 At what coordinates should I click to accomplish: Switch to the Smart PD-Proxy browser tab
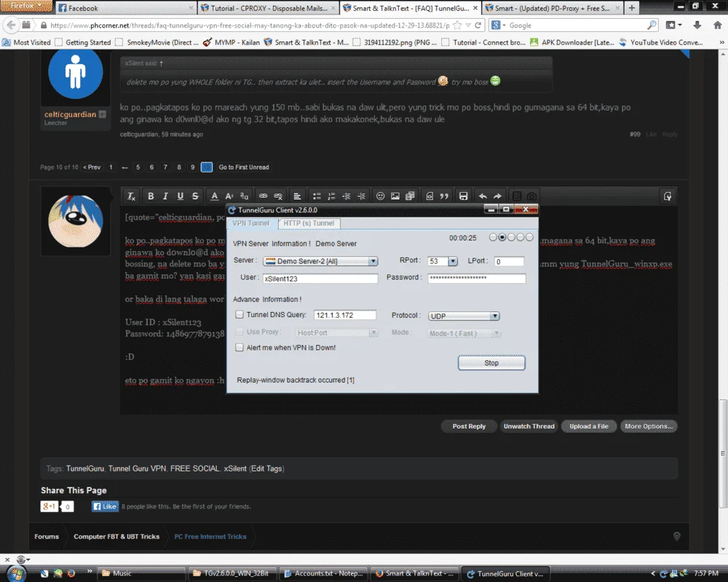pos(553,8)
